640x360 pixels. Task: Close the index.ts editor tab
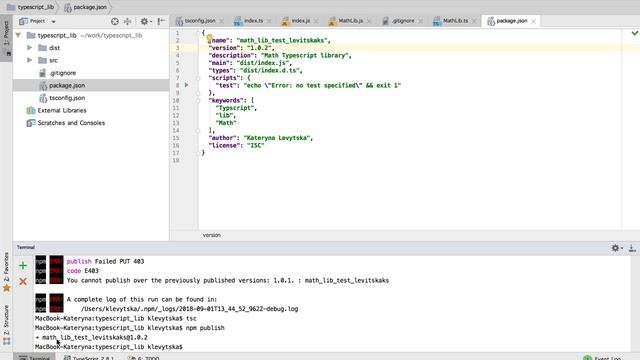click(x=269, y=21)
